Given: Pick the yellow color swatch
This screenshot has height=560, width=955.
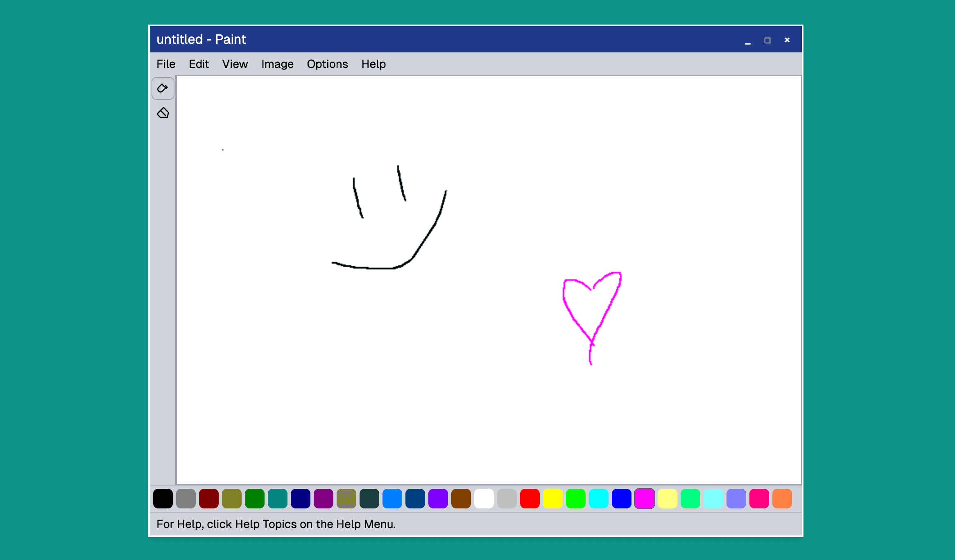Looking at the screenshot, I should [552, 498].
